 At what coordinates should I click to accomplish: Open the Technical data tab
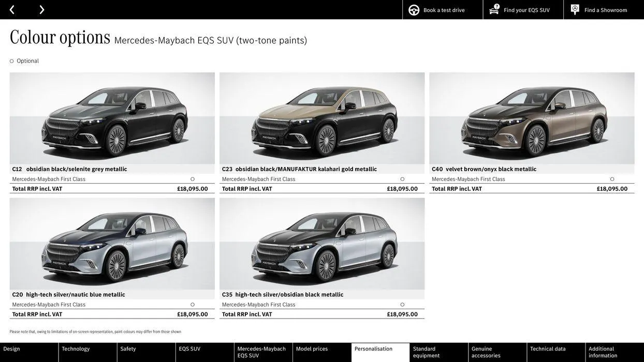(556, 352)
